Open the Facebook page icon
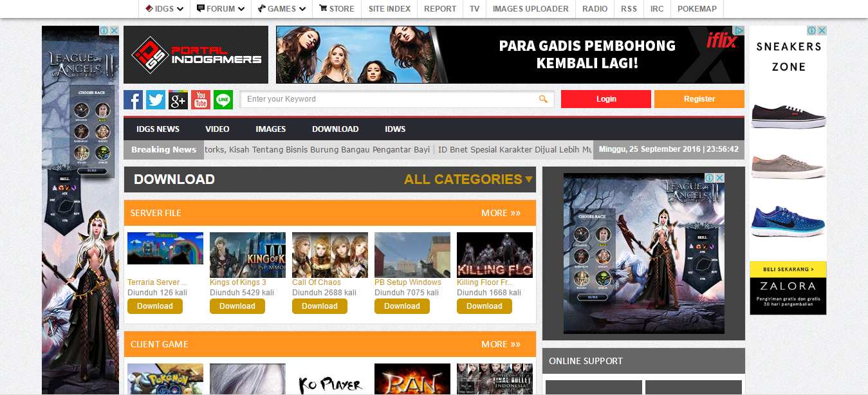The width and height of the screenshot is (868, 395). [133, 100]
